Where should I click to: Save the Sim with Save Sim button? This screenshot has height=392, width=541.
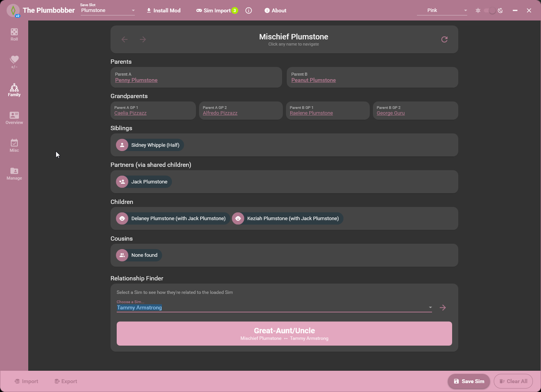[x=469, y=381]
